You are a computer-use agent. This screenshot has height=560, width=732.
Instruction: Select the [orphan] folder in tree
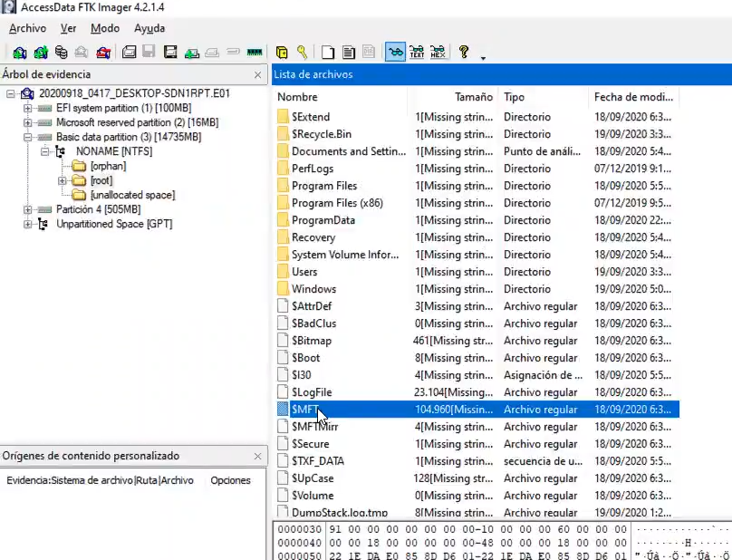tap(109, 166)
